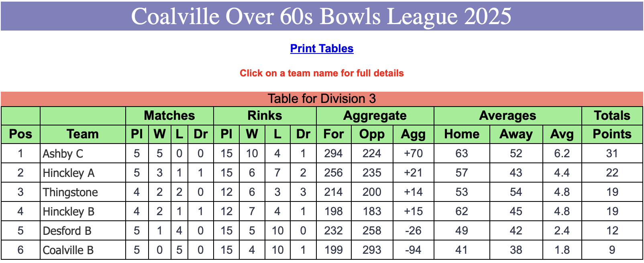Viewport: 644px width, 263px height.
Task: Open Desford B team page
Action: pyautogui.click(x=67, y=231)
